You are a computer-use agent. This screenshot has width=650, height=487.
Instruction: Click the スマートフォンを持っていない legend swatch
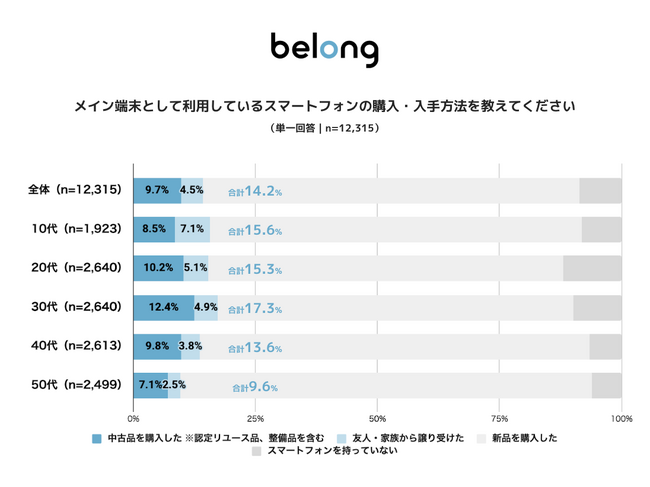coord(257,451)
